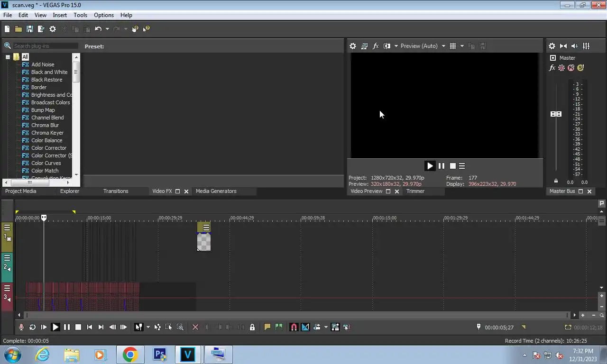Open the File menu

tap(8, 15)
